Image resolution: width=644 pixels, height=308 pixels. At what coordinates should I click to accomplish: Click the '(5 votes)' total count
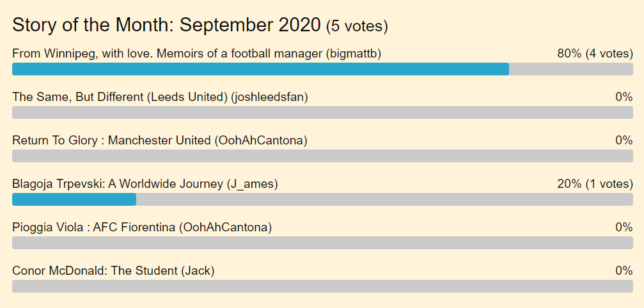click(x=357, y=27)
